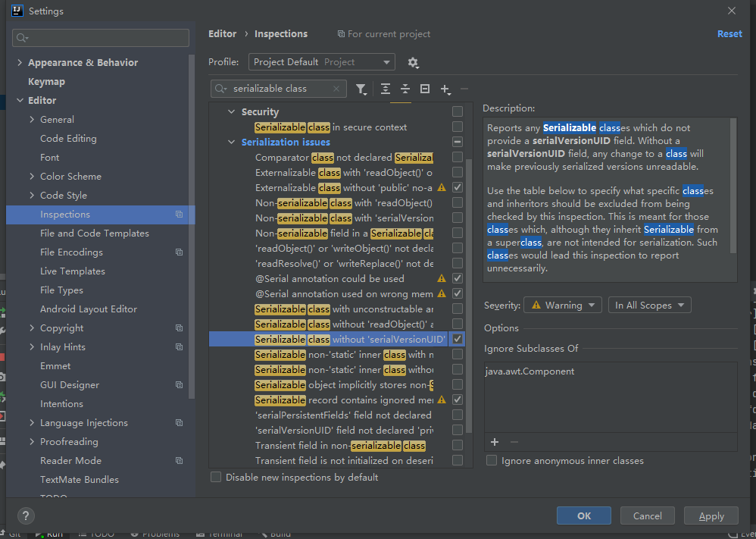The width and height of the screenshot is (756, 539).
Task: Apply the inspection changes
Action: [711, 515]
